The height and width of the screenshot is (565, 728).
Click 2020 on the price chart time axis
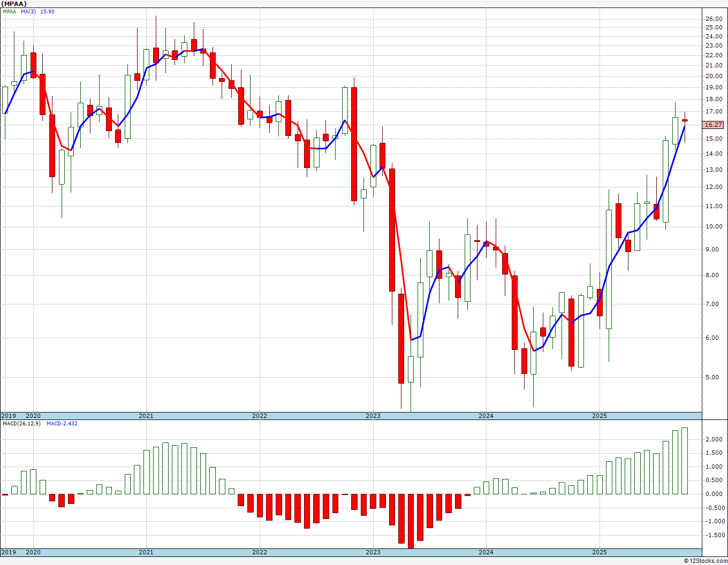point(33,416)
